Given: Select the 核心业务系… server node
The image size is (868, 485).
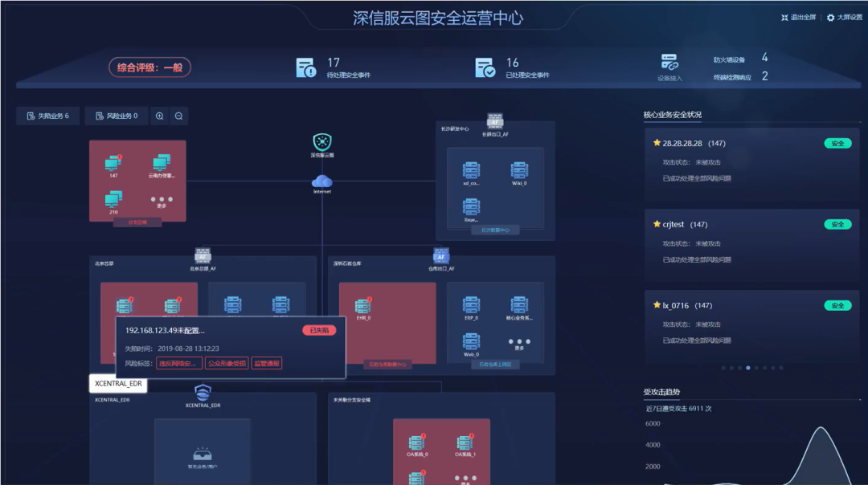Looking at the screenshot, I should coord(519,304).
